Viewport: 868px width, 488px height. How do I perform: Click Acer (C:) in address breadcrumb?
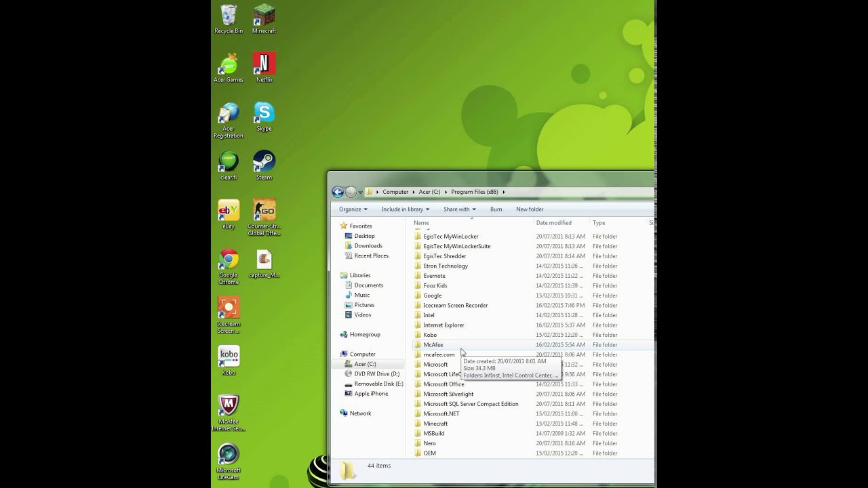click(x=429, y=192)
